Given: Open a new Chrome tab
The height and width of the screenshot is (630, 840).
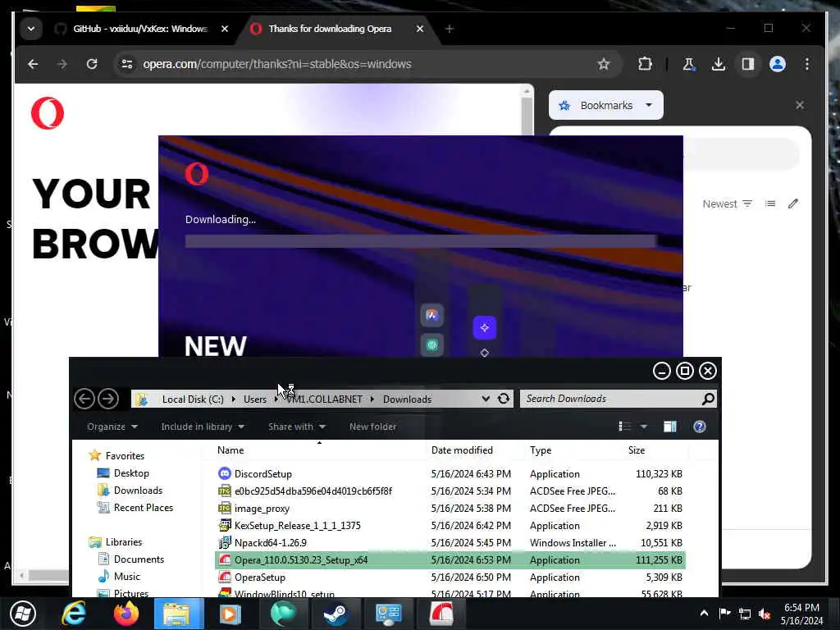Looking at the screenshot, I should coord(450,29).
